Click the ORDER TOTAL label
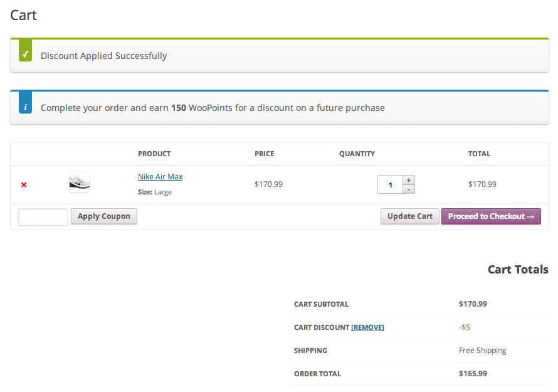Viewport: 558px width, 392px height. pos(317,374)
